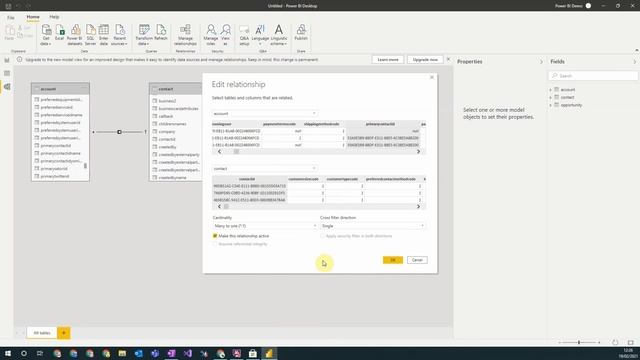Open the File menu
Image resolution: width=640 pixels, height=360 pixels.
tap(11, 18)
